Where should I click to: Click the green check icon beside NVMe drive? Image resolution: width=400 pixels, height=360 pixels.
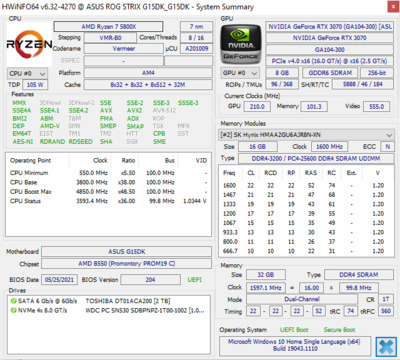[14, 310]
